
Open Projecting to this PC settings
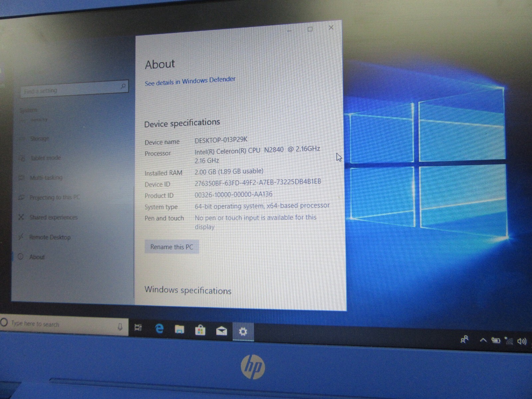click(55, 197)
